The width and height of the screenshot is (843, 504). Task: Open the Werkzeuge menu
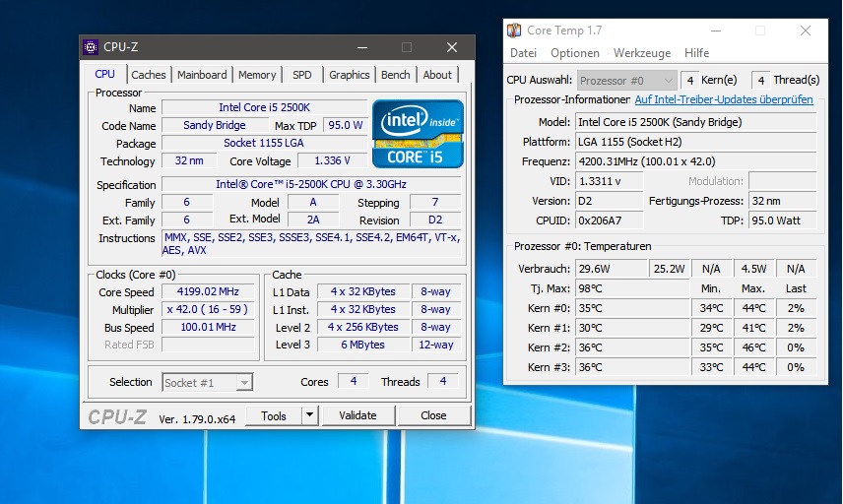[642, 53]
